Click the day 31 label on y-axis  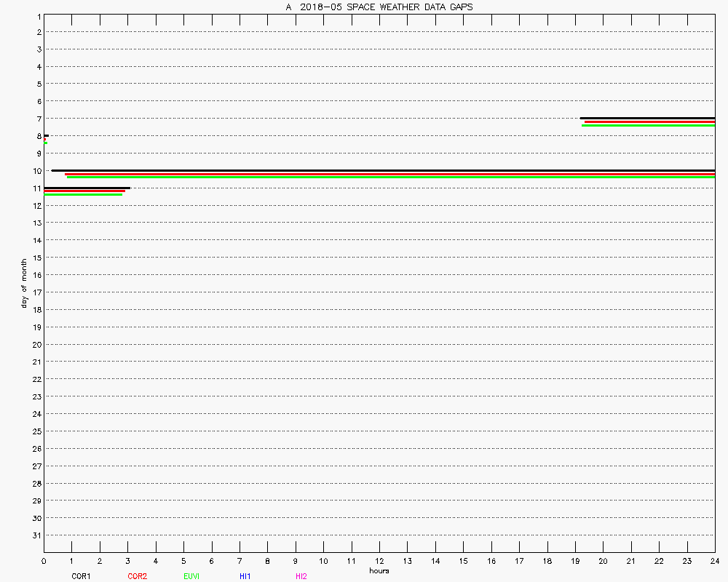pyautogui.click(x=36, y=535)
